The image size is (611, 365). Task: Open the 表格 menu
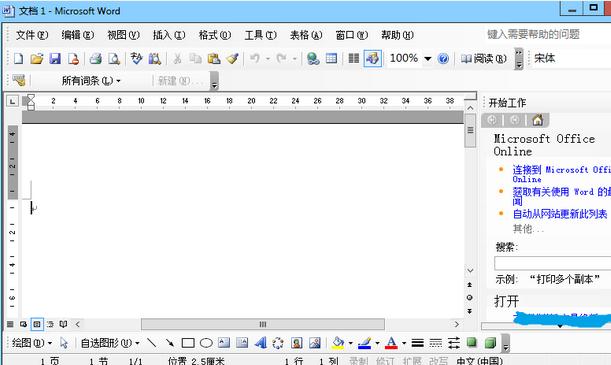click(306, 35)
